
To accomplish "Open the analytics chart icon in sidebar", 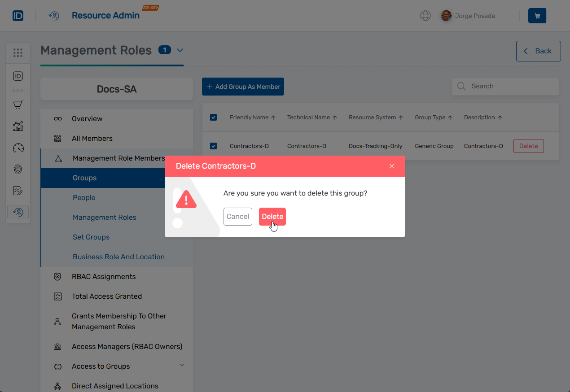I will [18, 126].
